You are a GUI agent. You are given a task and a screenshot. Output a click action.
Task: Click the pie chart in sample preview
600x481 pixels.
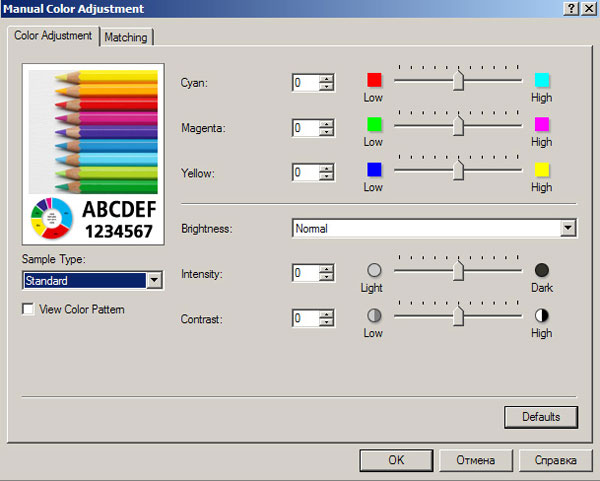click(x=52, y=218)
